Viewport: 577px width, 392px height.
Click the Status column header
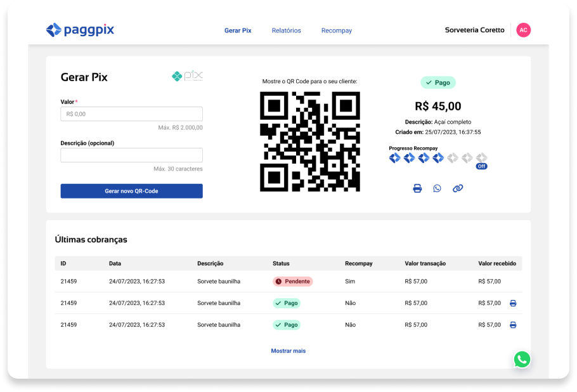[281, 263]
